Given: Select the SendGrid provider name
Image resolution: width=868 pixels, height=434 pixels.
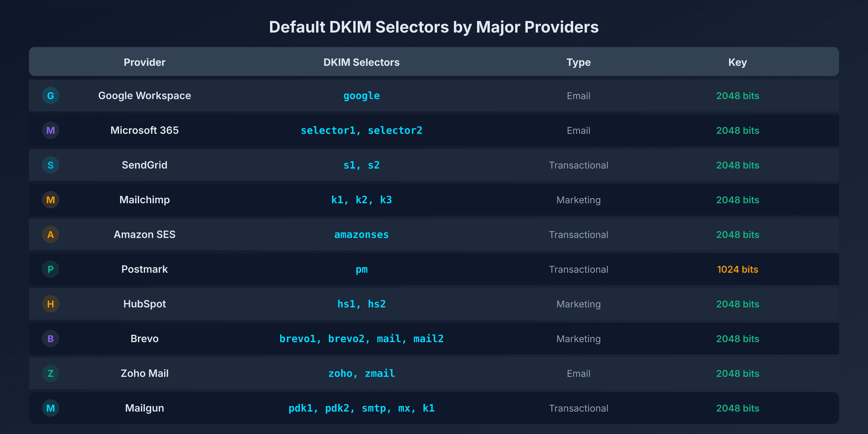Looking at the screenshot, I should [145, 165].
